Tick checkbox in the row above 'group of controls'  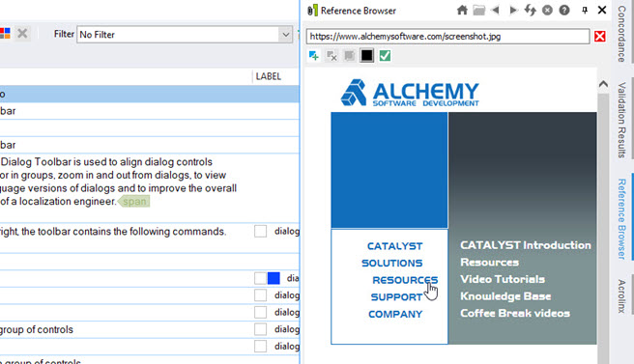point(260,312)
